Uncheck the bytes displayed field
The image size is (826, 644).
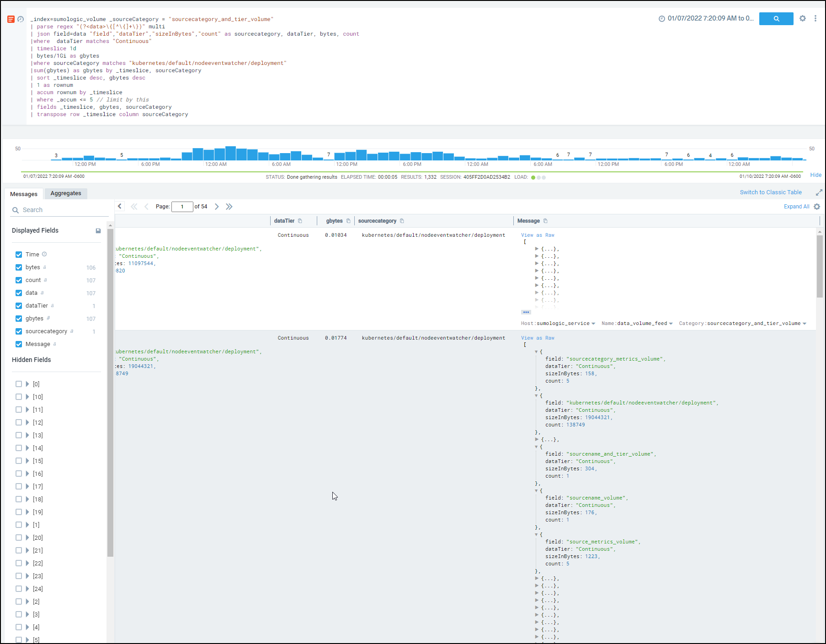[19, 267]
